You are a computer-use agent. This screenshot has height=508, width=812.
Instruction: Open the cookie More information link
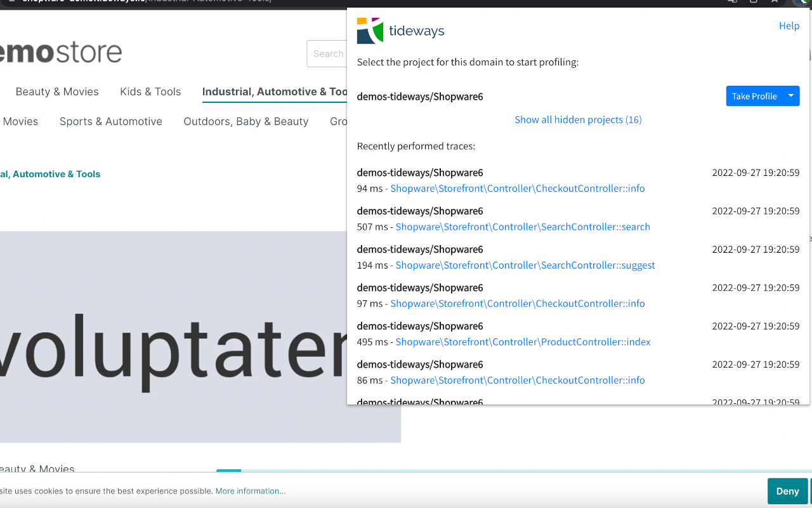point(250,491)
